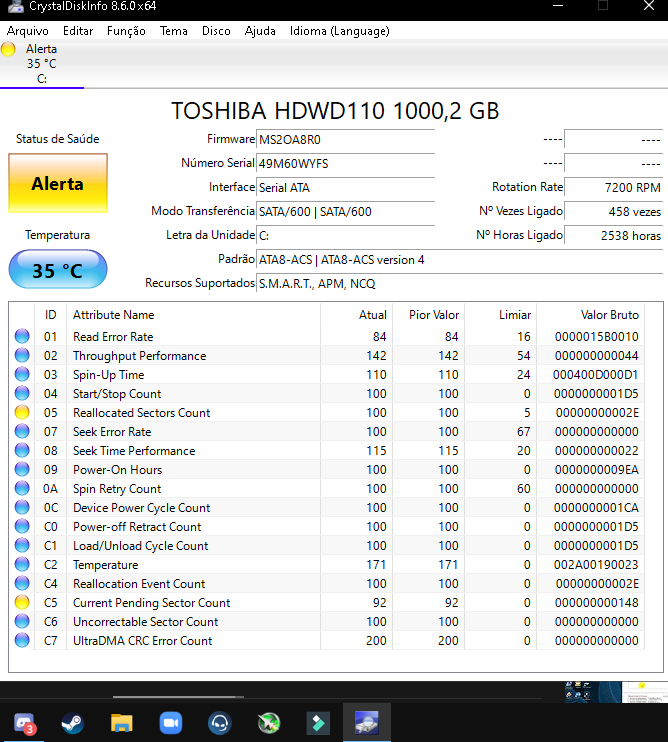
Task: Open Steam from the taskbar
Action: (x=72, y=723)
